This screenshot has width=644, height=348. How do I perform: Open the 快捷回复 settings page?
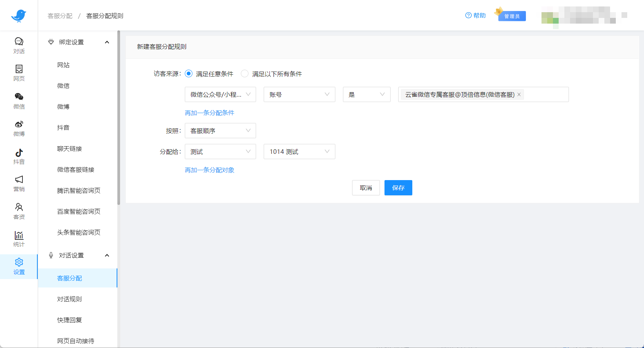[69, 320]
